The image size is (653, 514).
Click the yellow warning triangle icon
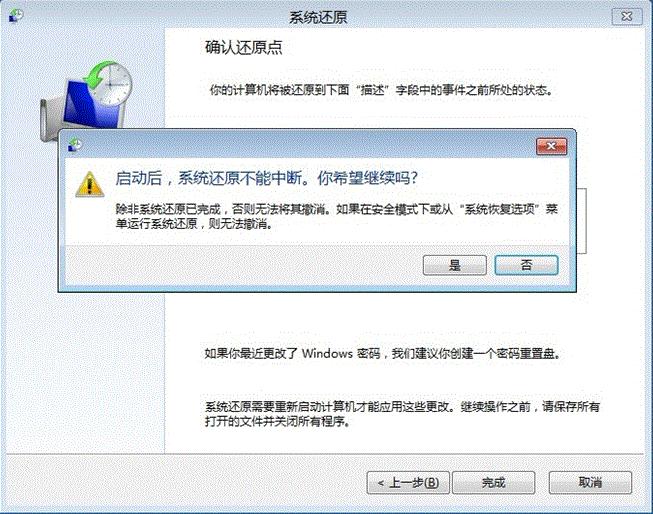[89, 184]
